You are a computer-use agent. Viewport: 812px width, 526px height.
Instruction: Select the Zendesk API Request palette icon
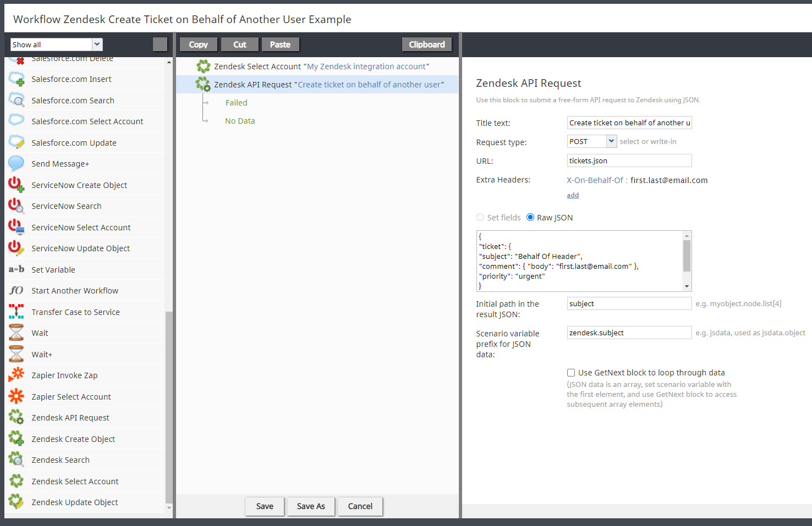17,418
